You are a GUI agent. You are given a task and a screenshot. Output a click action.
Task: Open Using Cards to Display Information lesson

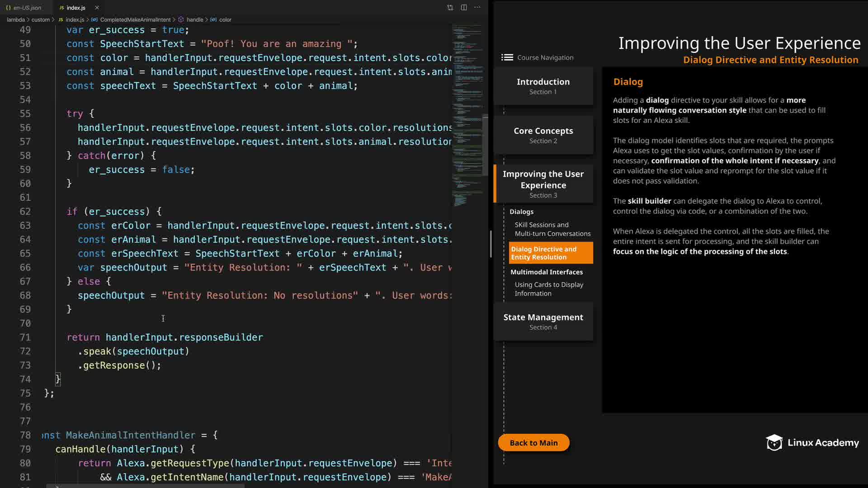coord(548,289)
